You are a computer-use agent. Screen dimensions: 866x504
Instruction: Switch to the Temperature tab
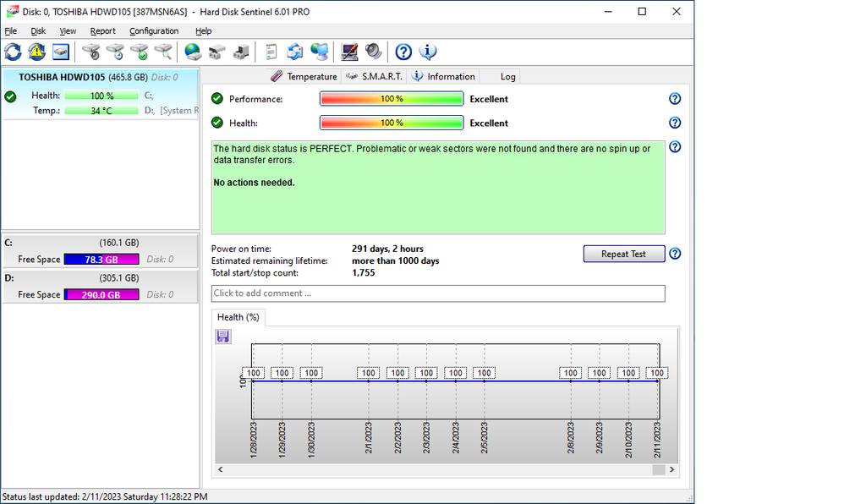pos(304,77)
